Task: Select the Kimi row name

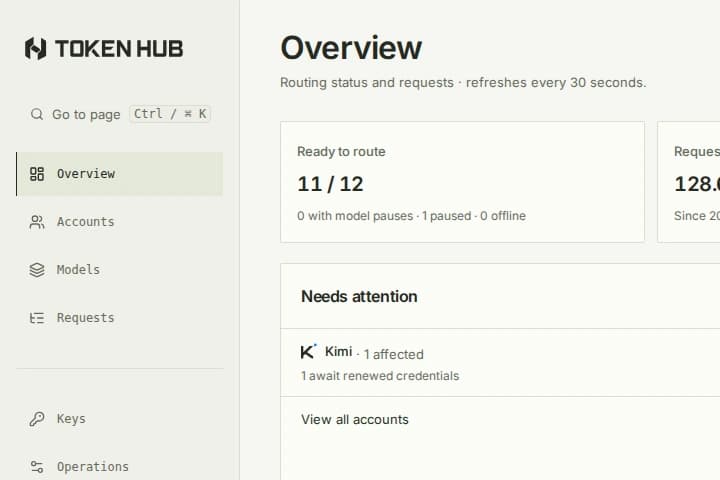Action: (x=338, y=351)
